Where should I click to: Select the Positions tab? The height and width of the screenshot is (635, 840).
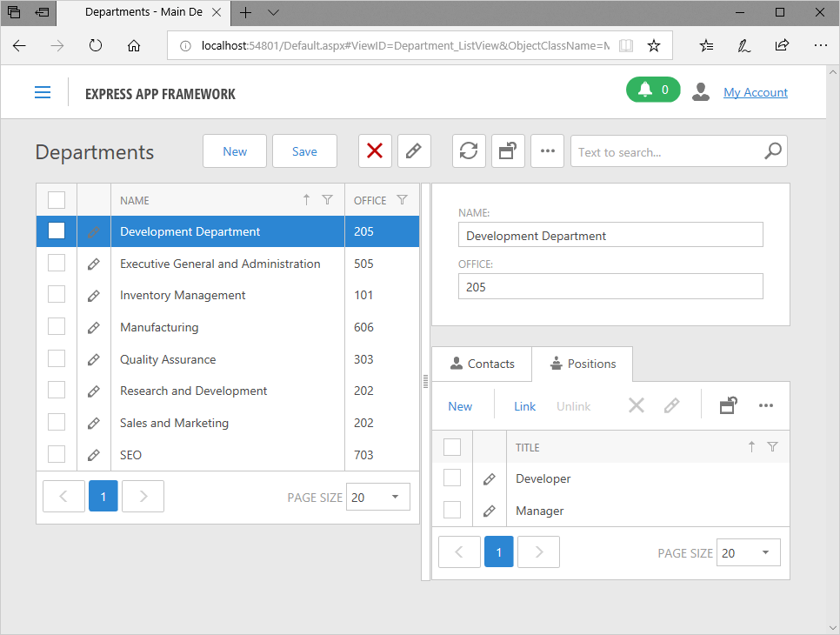point(582,364)
